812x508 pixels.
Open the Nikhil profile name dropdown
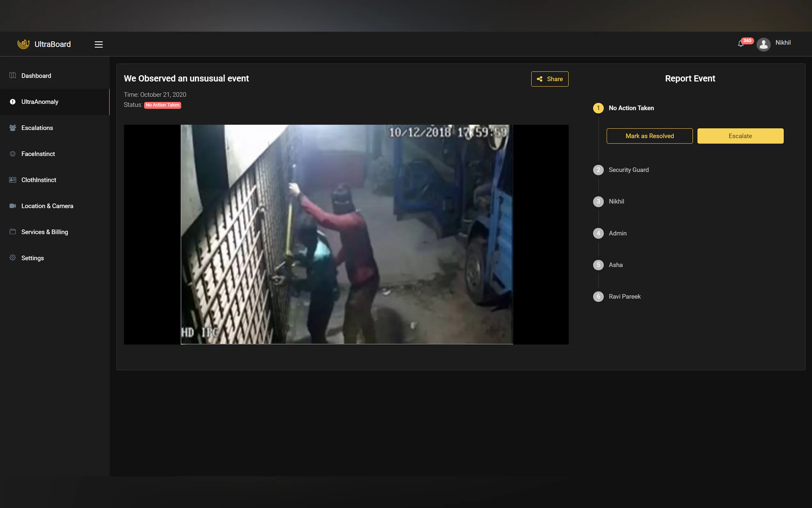click(x=783, y=43)
